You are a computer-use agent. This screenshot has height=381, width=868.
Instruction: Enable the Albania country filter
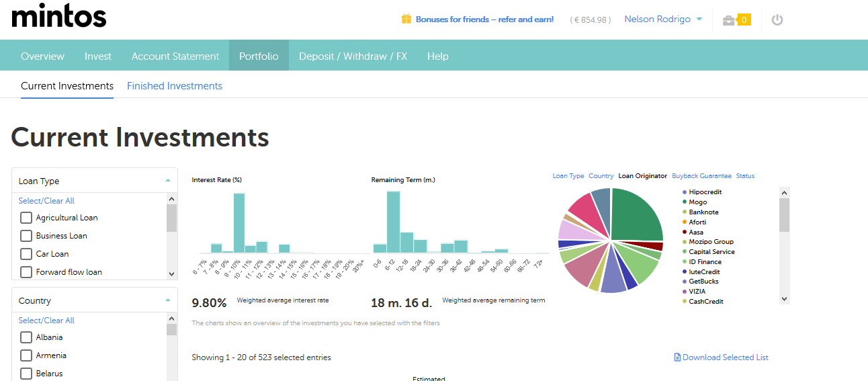pyautogui.click(x=26, y=337)
